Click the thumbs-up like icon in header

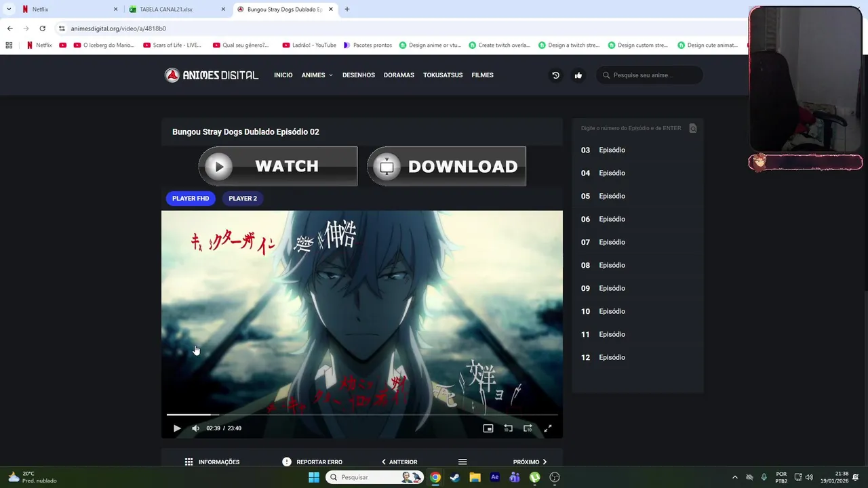(578, 75)
